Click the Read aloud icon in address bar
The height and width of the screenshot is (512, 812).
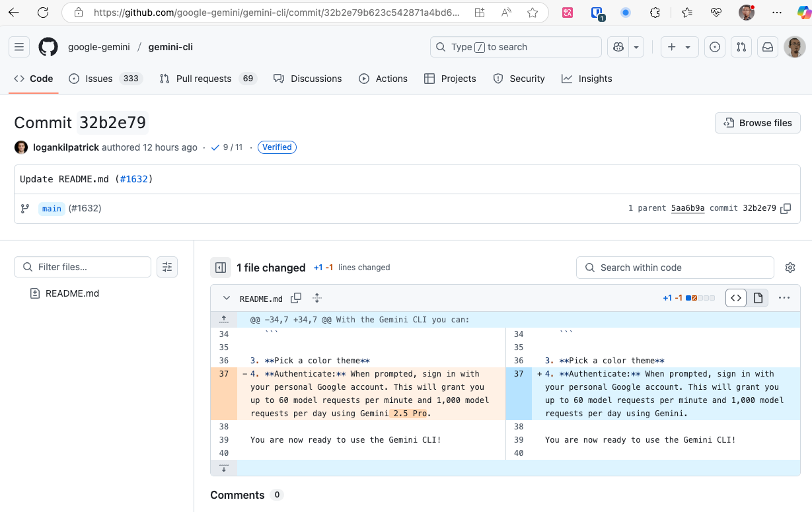[x=506, y=13]
